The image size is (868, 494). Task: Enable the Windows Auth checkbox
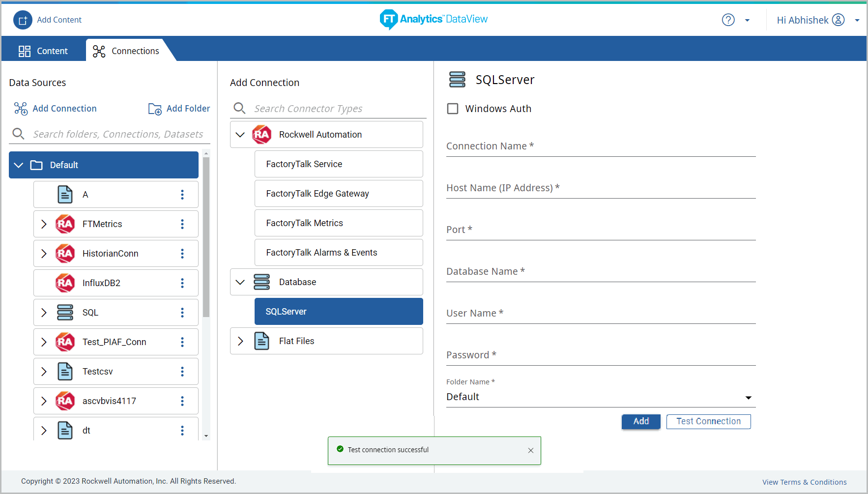(453, 109)
